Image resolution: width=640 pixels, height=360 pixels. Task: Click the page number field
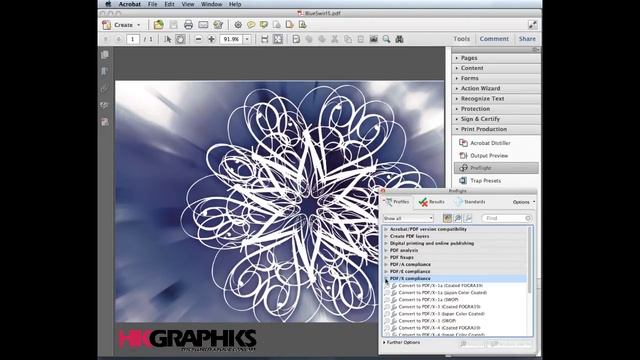click(132, 39)
